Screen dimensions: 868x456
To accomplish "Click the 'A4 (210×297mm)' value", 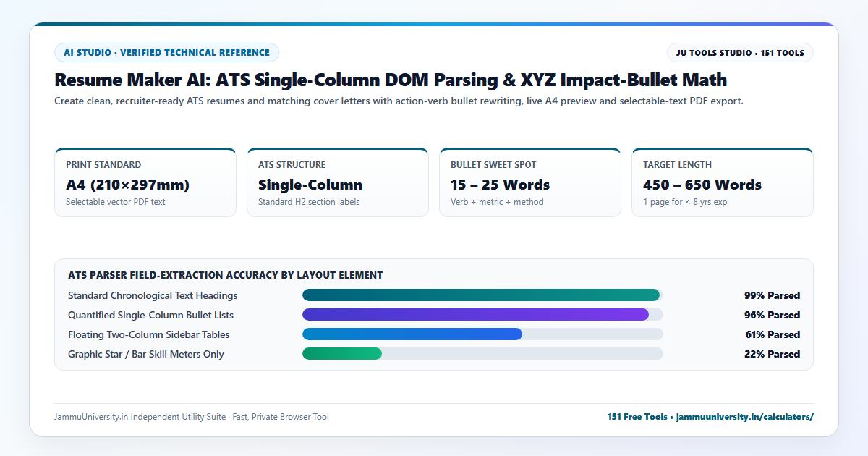I will [127, 185].
